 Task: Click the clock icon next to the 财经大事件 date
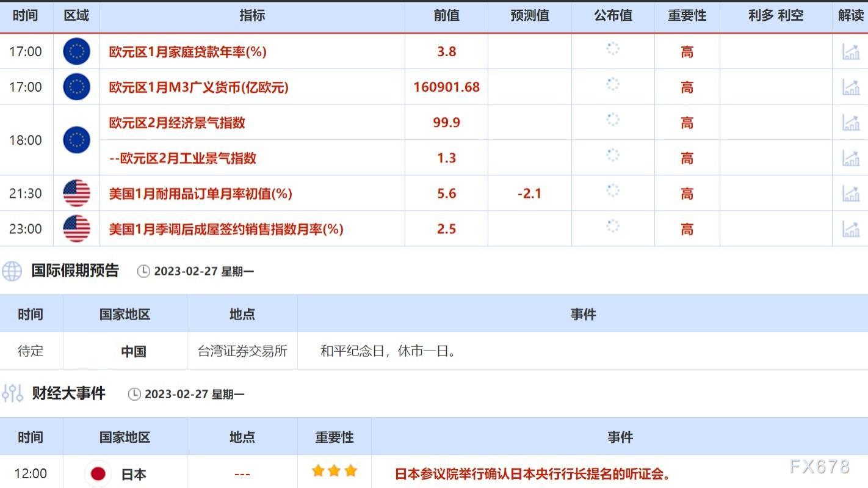point(134,394)
